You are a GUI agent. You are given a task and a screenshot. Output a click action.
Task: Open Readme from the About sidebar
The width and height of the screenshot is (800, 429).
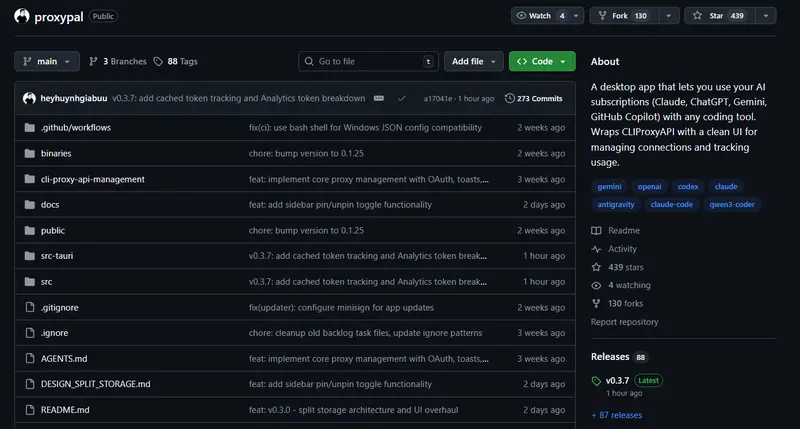[x=623, y=230]
